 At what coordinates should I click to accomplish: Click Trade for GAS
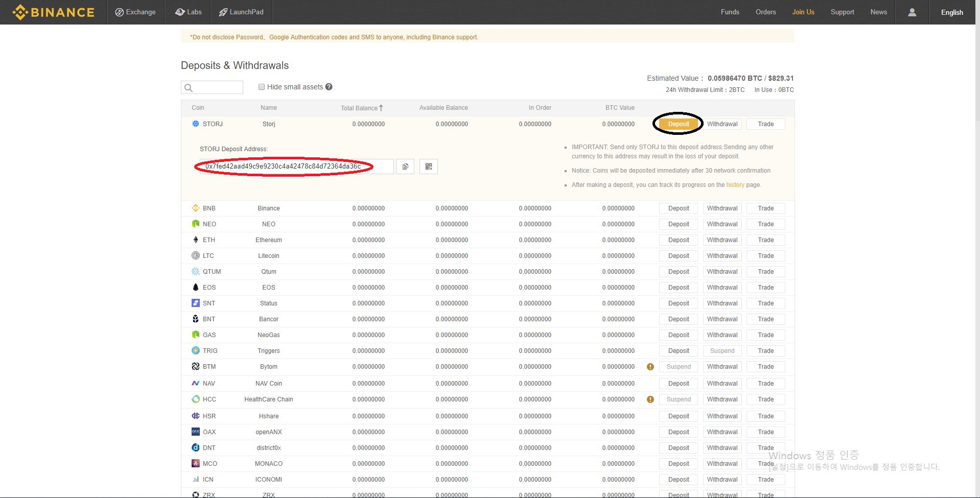pyautogui.click(x=765, y=335)
